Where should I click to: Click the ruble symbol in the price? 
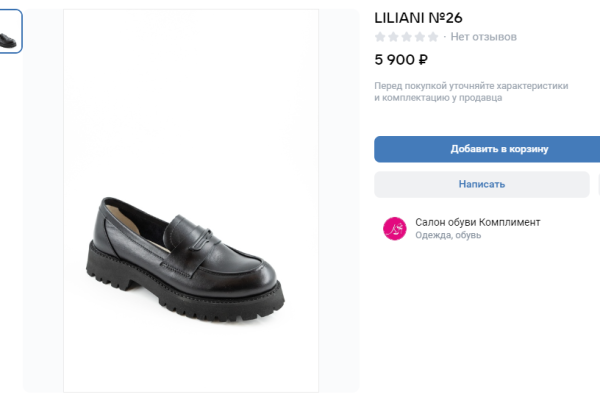(423, 60)
